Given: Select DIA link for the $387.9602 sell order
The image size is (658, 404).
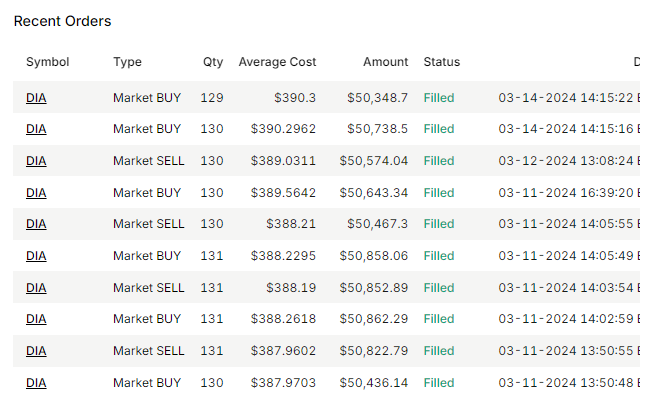Looking at the screenshot, I should tap(36, 351).
